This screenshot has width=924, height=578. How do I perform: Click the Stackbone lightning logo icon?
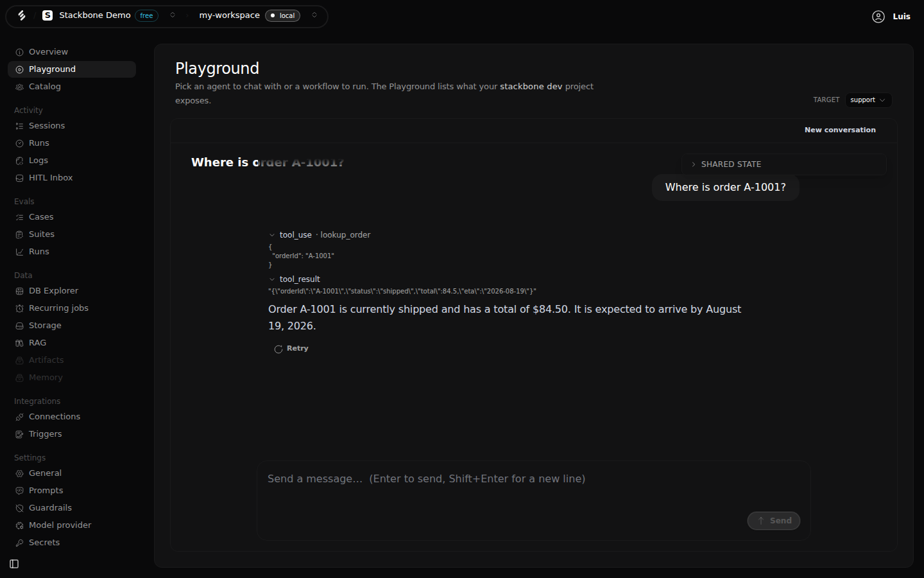pos(22,15)
